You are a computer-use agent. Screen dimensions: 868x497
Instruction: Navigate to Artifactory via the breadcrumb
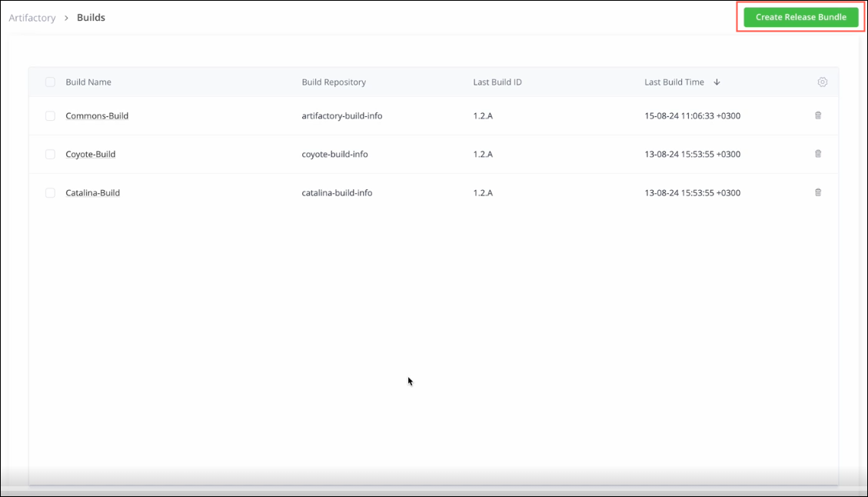pyautogui.click(x=32, y=17)
